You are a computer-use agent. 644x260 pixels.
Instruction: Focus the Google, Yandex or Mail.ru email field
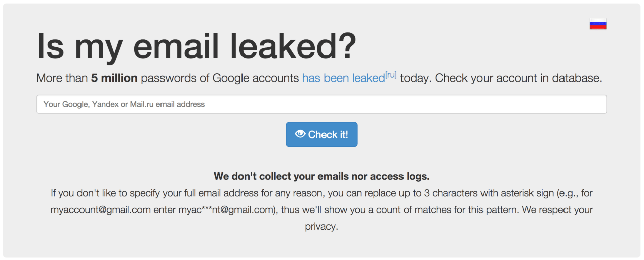pos(321,104)
